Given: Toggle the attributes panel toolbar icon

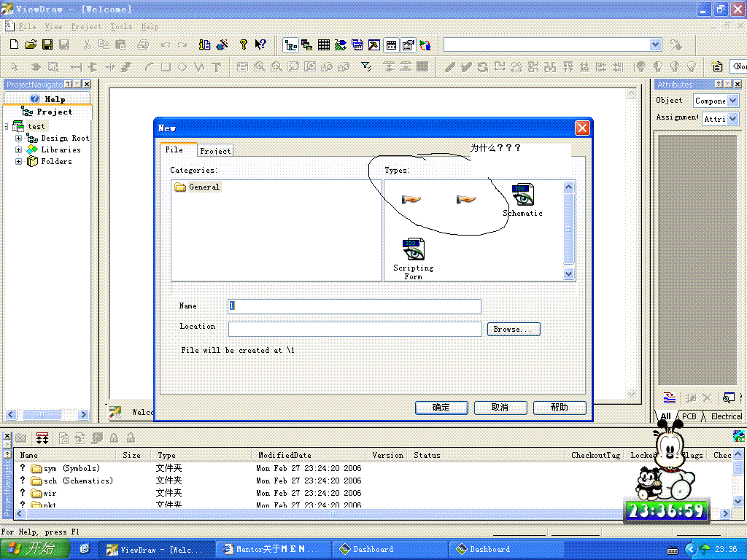Looking at the screenshot, I should (x=408, y=45).
